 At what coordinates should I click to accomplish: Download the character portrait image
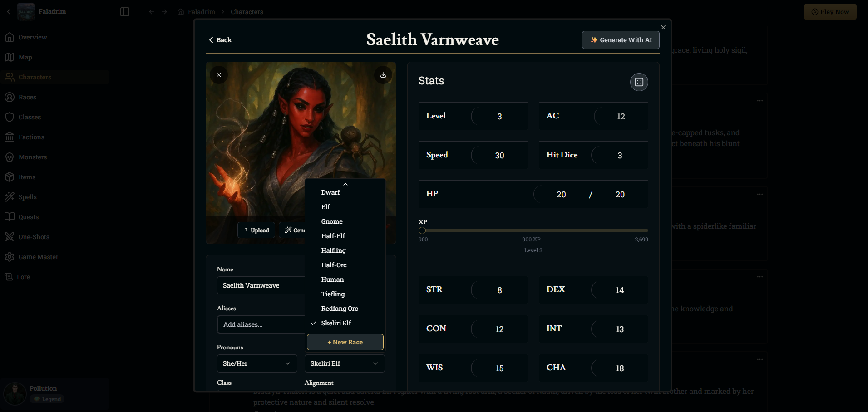pos(383,75)
